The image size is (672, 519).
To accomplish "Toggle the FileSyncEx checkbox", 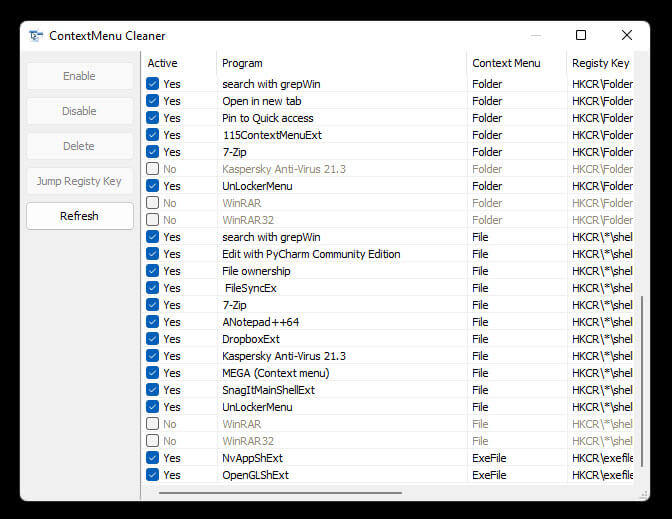I will [153, 288].
